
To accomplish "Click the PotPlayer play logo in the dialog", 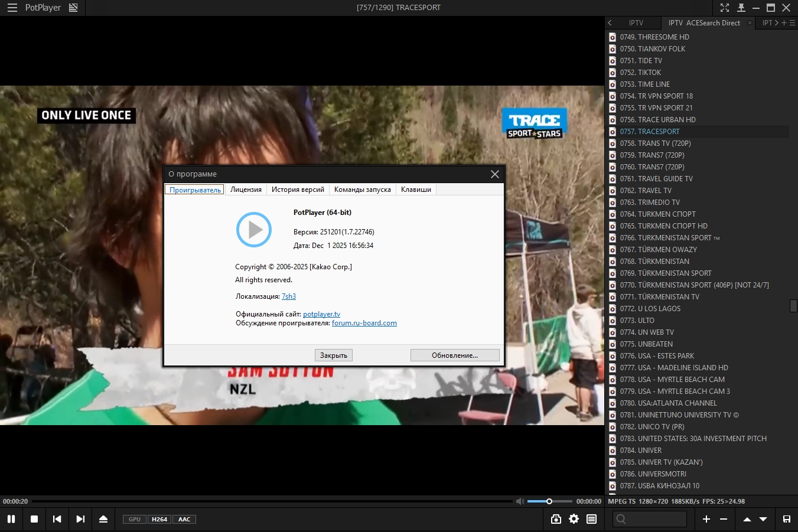I will point(254,229).
